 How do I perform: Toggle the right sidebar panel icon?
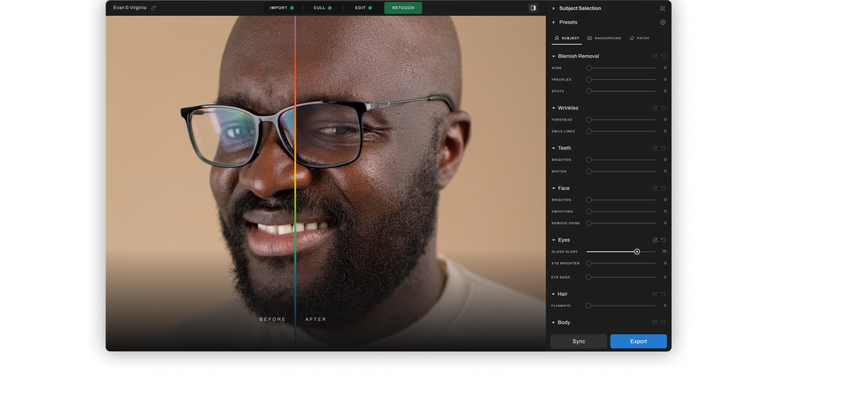click(533, 8)
